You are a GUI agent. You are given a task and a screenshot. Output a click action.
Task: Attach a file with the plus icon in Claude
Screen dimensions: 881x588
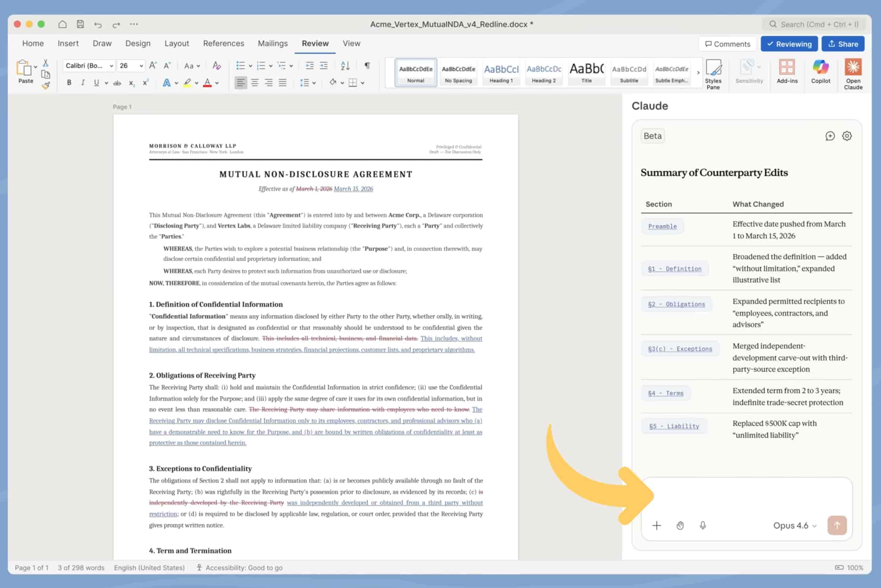pyautogui.click(x=656, y=525)
